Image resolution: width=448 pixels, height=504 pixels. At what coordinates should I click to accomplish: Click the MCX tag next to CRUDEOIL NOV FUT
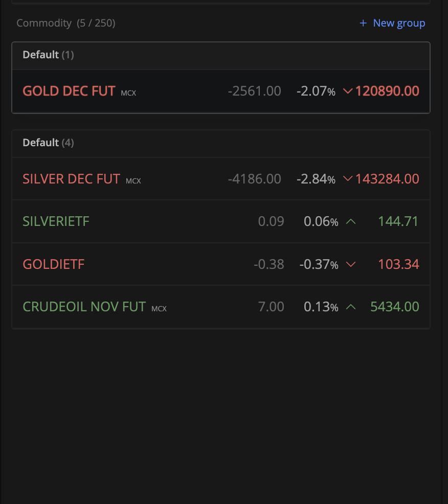[x=159, y=309]
